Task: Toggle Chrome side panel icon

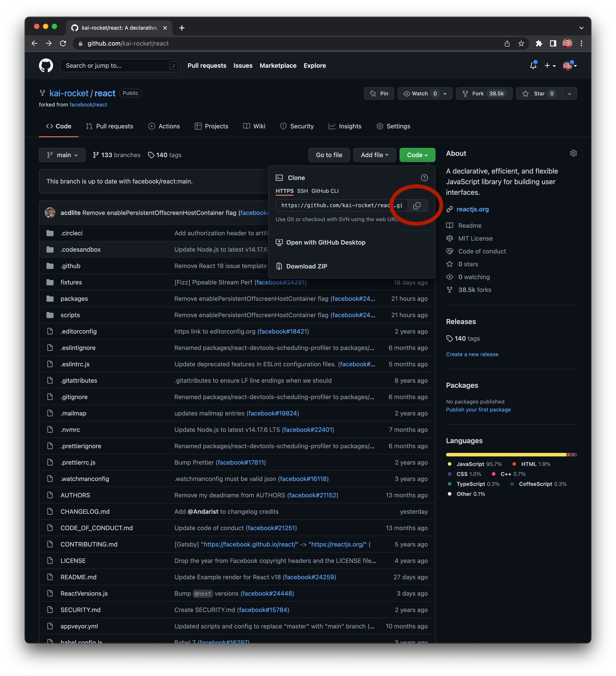Action: coord(553,44)
